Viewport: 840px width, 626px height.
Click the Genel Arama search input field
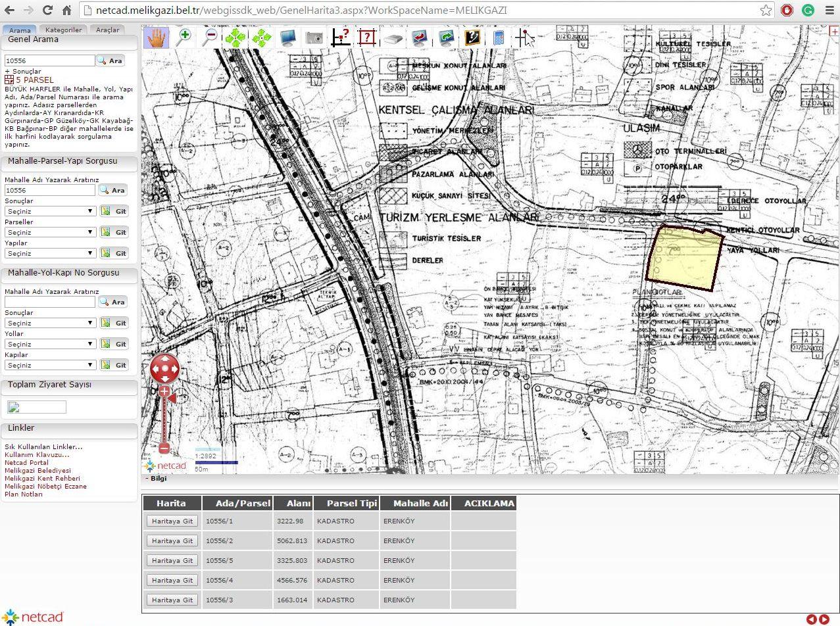(x=50, y=60)
